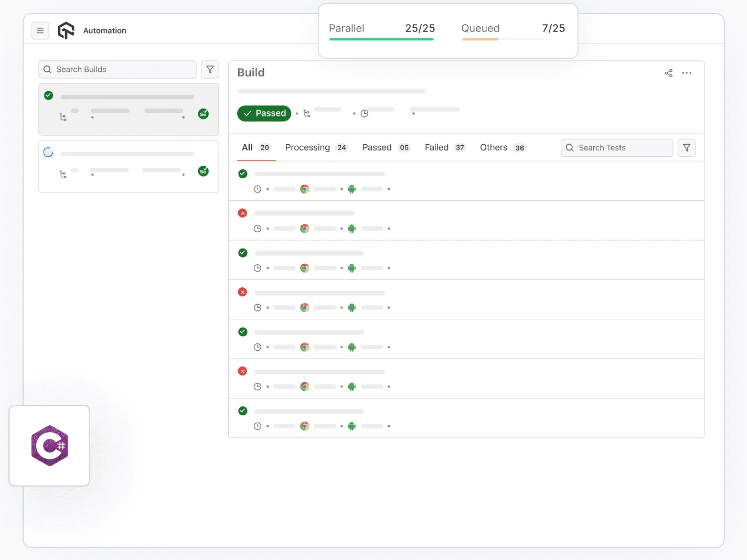Click the C# language logo card
This screenshot has height=560, width=747.
tap(49, 446)
